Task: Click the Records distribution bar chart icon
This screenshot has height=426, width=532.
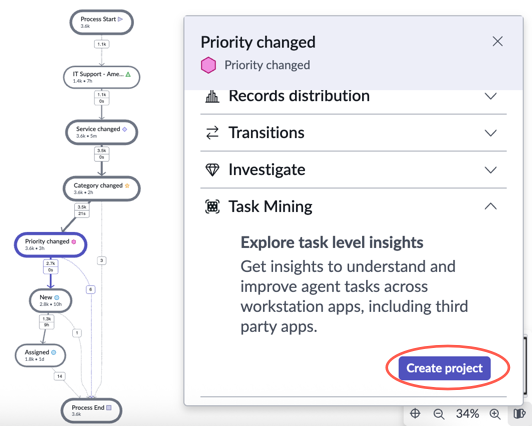Action: click(x=212, y=96)
